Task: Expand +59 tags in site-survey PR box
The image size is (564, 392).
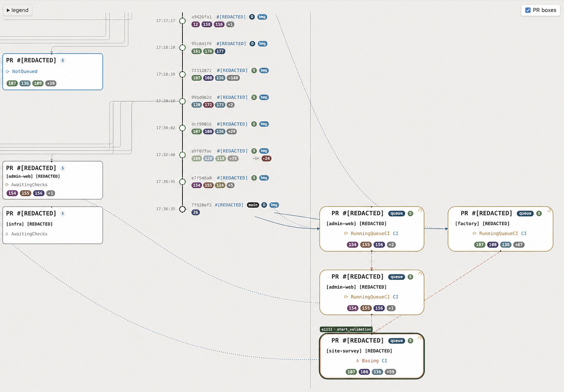Action: click(x=390, y=372)
